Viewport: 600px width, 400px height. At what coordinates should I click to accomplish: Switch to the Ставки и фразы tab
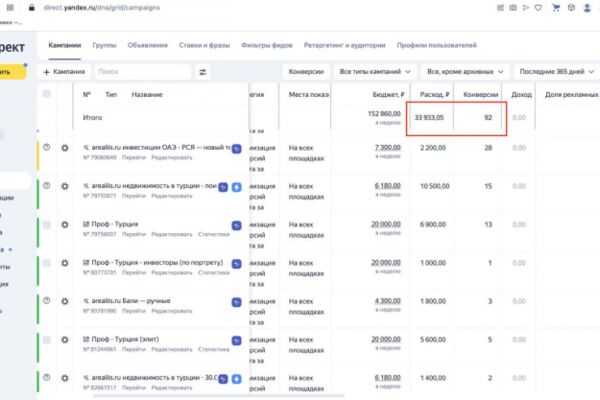coord(204,45)
